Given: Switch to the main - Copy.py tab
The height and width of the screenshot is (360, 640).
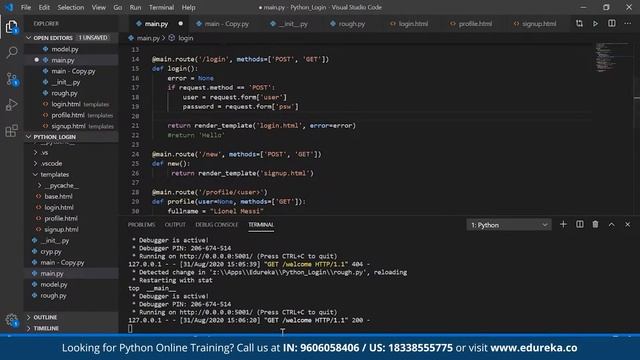Looking at the screenshot, I should click(x=223, y=24).
